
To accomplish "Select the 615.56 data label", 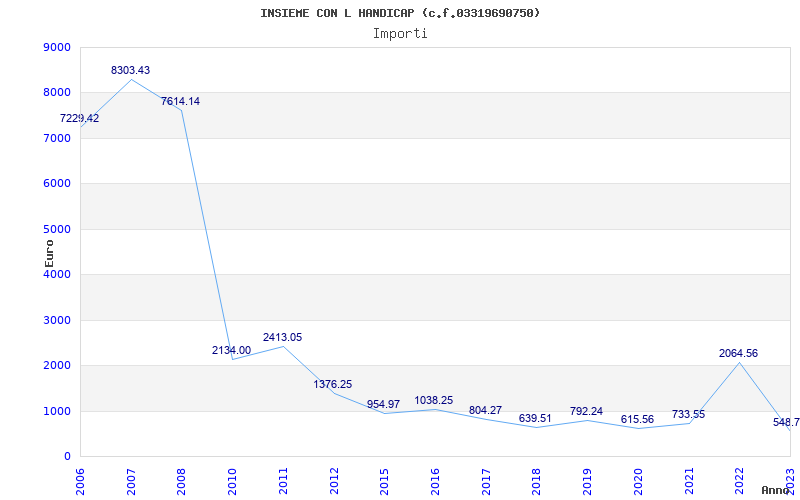I will [637, 419].
